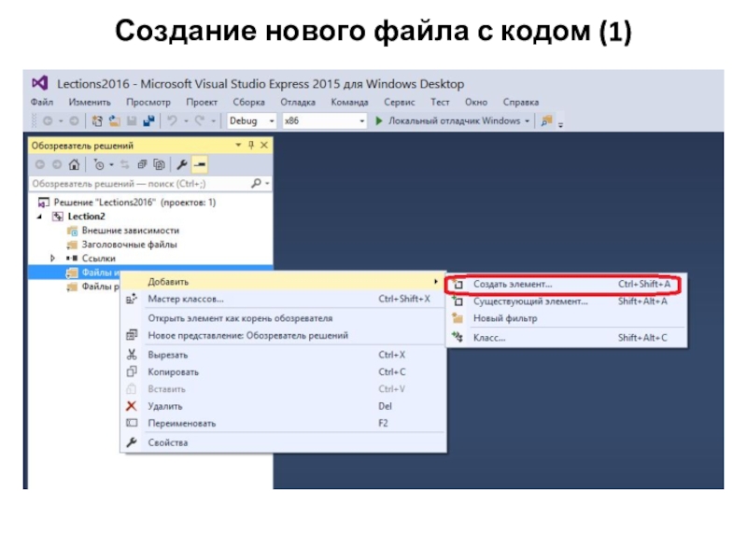Click the New Project toolbar icon
This screenshot has width=747, height=560.
coord(98,121)
